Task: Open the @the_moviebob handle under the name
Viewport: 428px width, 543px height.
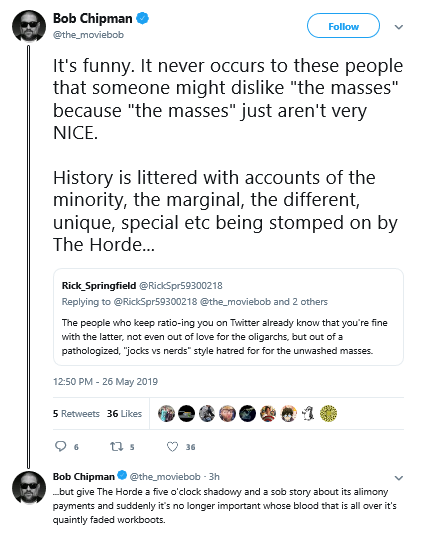Action: pos(88,35)
